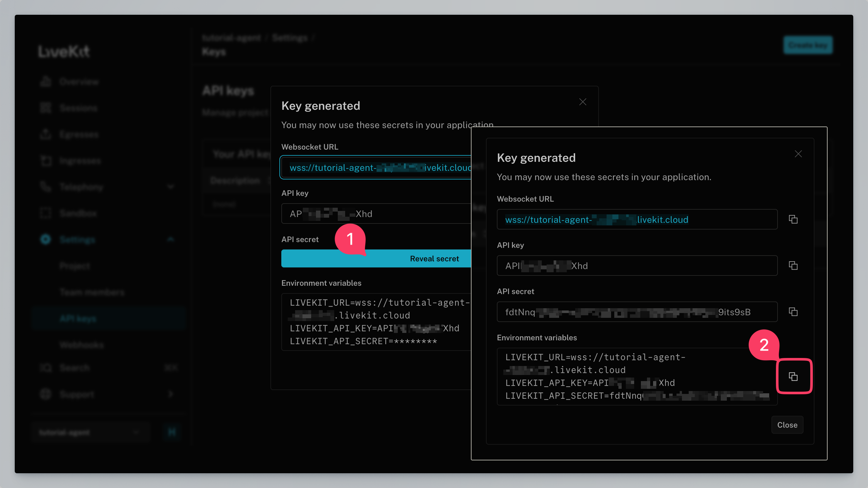
Task: Click the LiveKit logo in the sidebar
Action: [x=64, y=52]
